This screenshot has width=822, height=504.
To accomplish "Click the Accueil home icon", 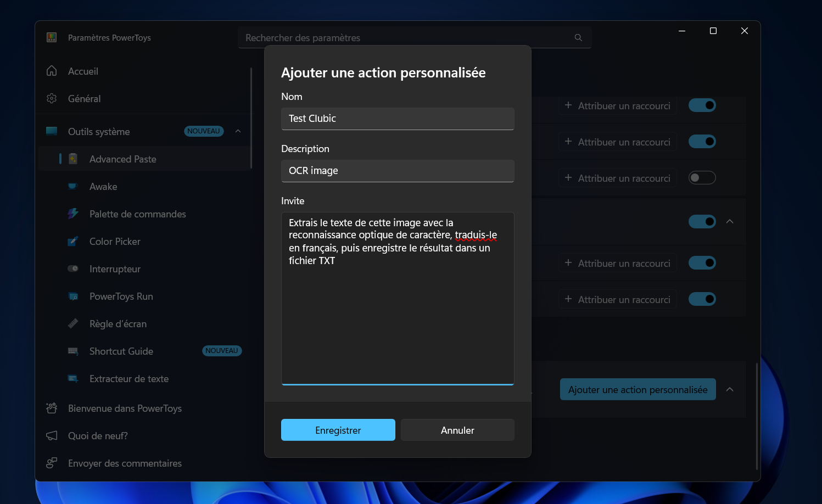I will 52,71.
